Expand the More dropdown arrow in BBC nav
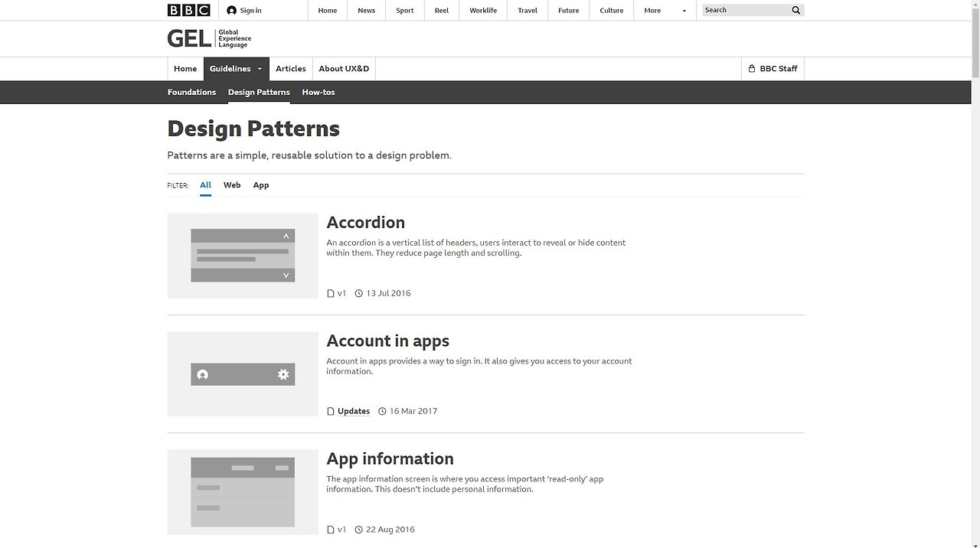Image resolution: width=980 pixels, height=548 pixels. coord(684,11)
